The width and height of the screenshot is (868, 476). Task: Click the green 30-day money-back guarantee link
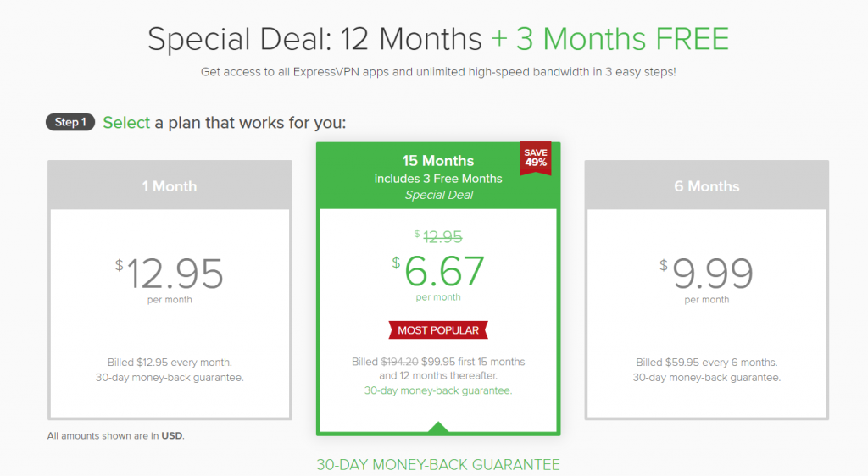pos(438,390)
